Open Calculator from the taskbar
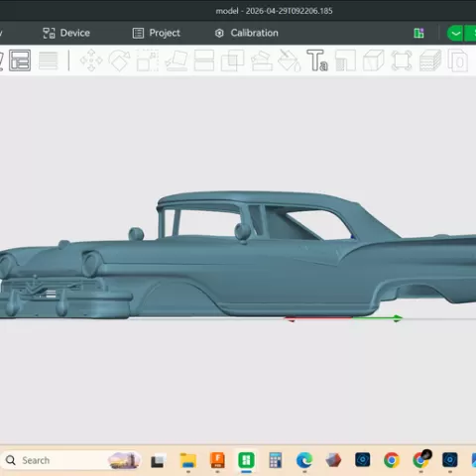 point(276,460)
